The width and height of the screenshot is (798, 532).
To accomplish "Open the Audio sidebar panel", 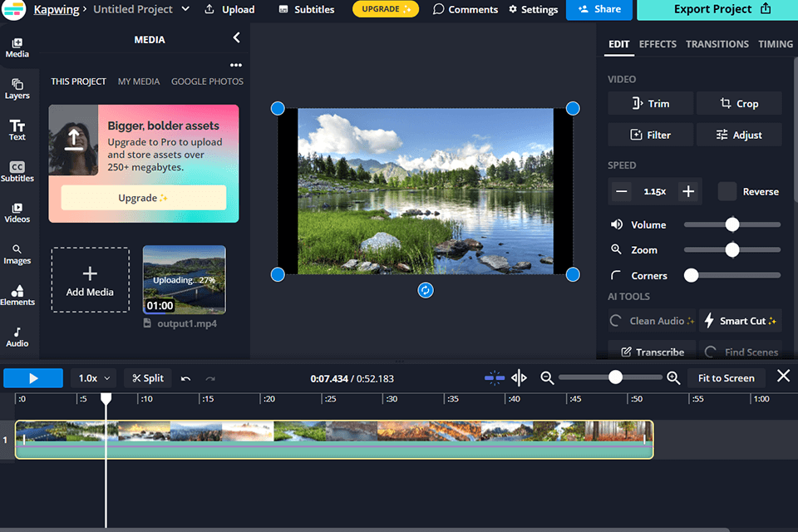I will 17,337.
